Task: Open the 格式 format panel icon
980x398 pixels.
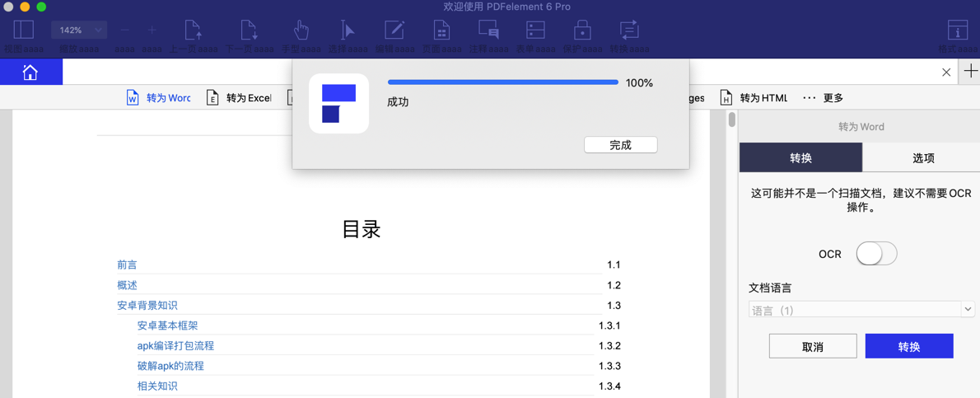Action: pyautogui.click(x=958, y=30)
